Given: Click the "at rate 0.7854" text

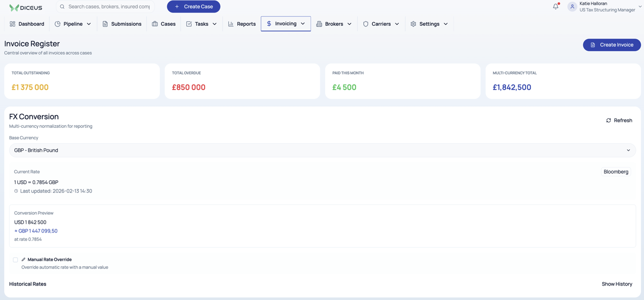Looking at the screenshot, I should coord(28,239).
